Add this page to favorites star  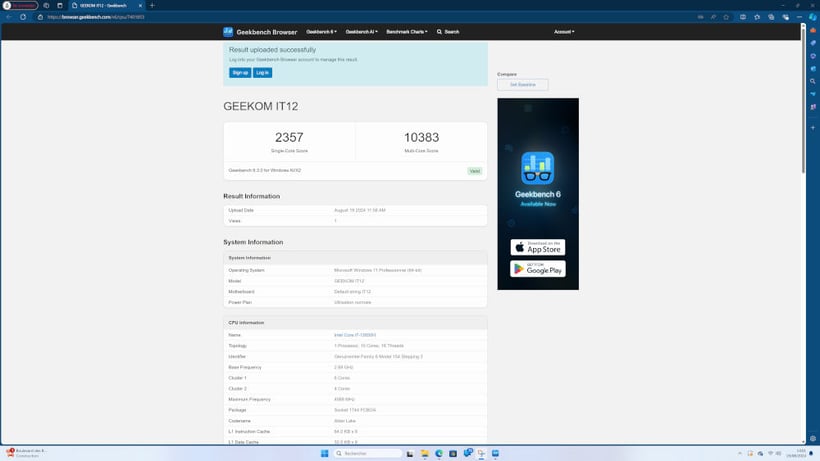click(x=726, y=17)
